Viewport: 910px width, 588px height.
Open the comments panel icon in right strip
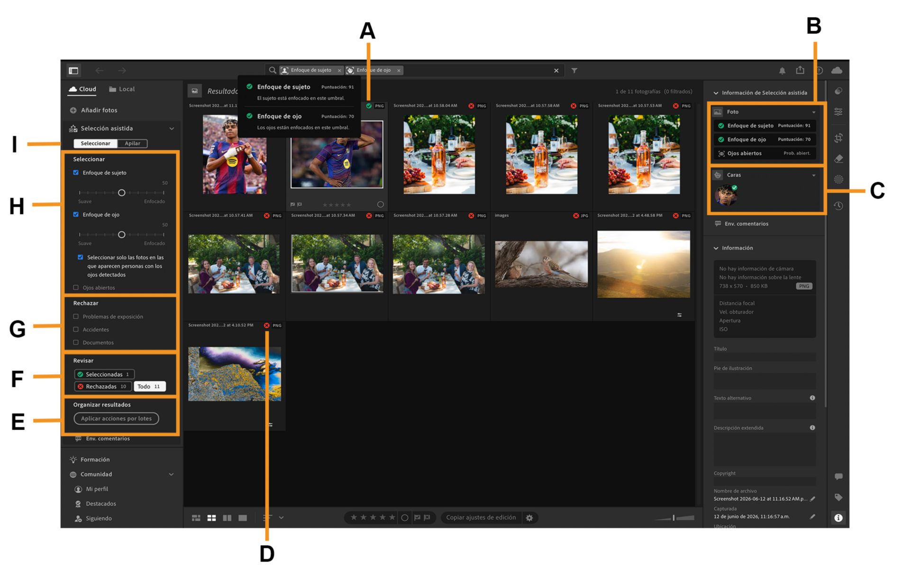(838, 476)
